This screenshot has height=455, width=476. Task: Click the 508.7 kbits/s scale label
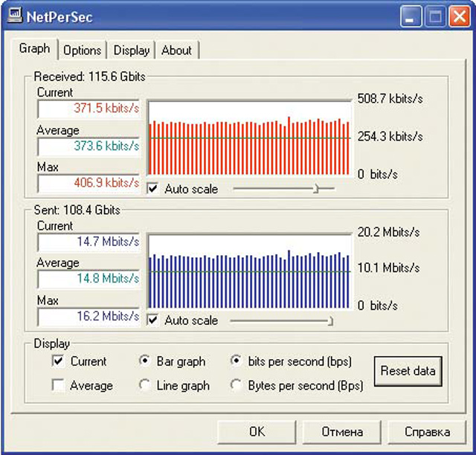[x=390, y=99]
